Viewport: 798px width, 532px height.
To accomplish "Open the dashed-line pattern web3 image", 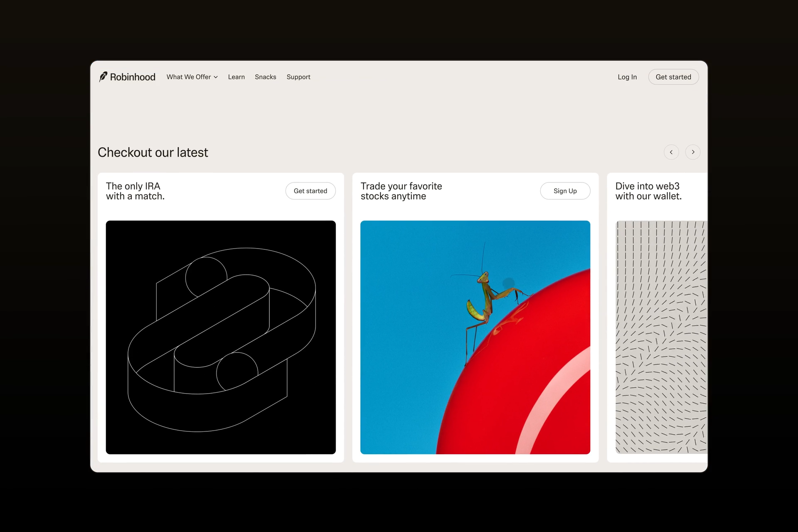I will [661, 337].
